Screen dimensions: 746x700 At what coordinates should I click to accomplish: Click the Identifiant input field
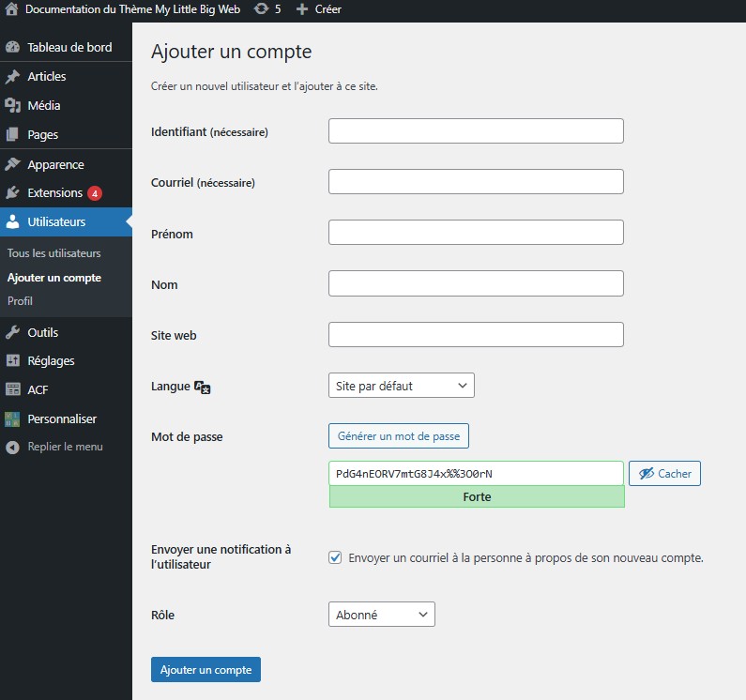[x=476, y=131]
